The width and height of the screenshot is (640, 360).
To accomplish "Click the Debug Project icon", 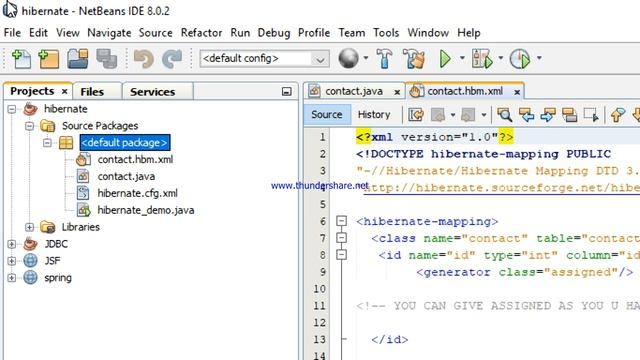I will (482, 59).
